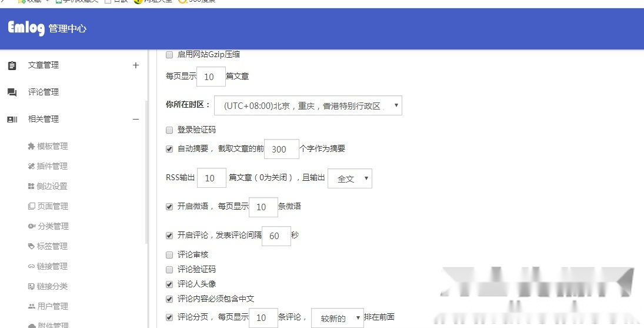The width and height of the screenshot is (644, 328).
Task: Click the 条评论 per-page count field
Action: tap(263, 318)
